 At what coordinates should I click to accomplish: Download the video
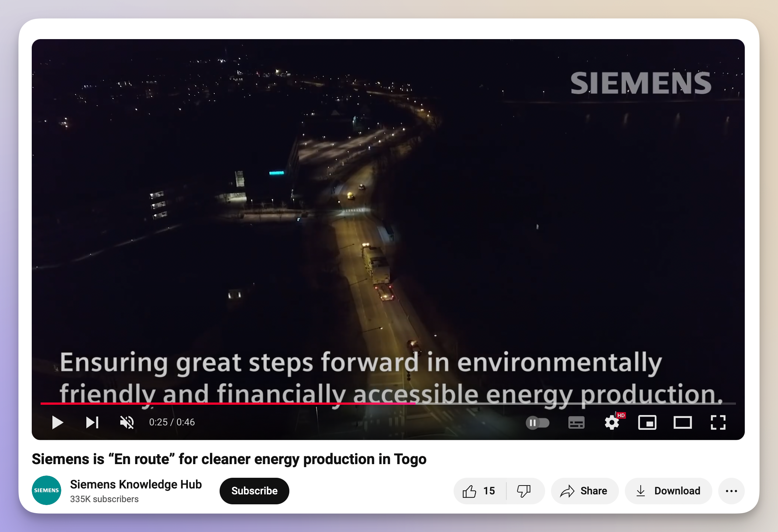coord(668,491)
